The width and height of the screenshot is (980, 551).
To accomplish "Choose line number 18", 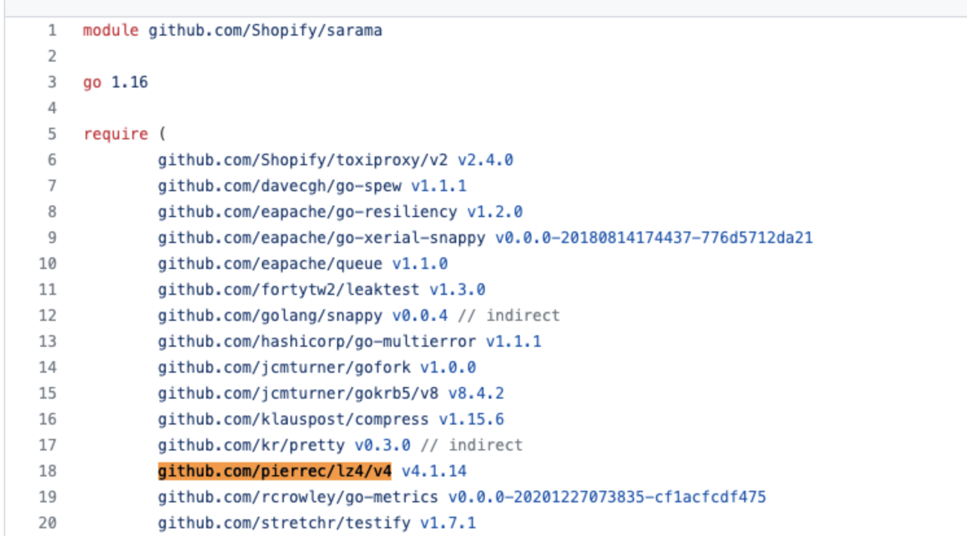I will click(47, 471).
